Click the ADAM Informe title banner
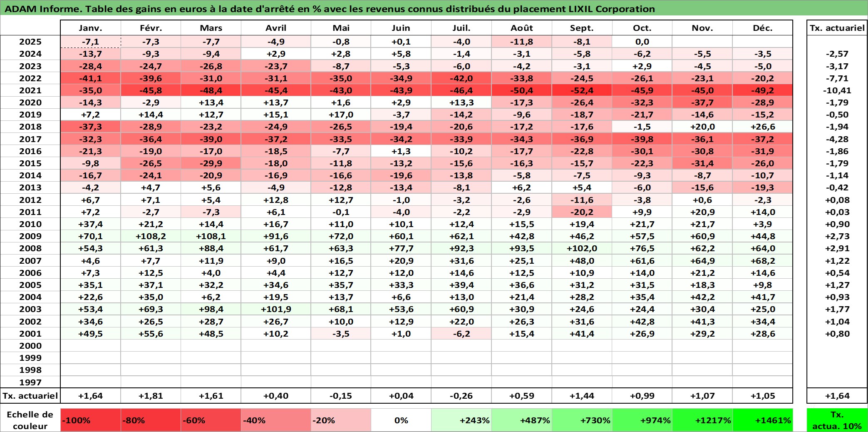Screen dimensions: 868x432 pyautogui.click(x=434, y=9)
